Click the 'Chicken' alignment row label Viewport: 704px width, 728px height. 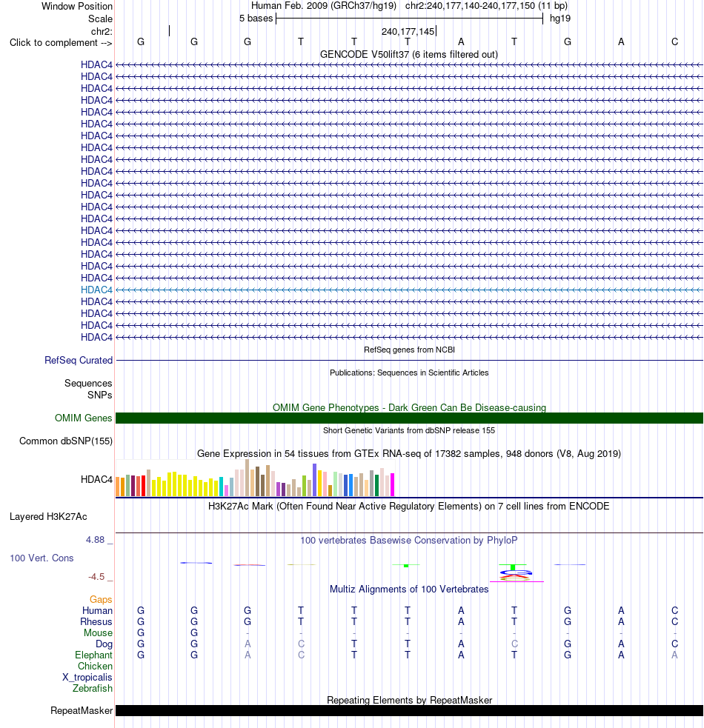96,667
